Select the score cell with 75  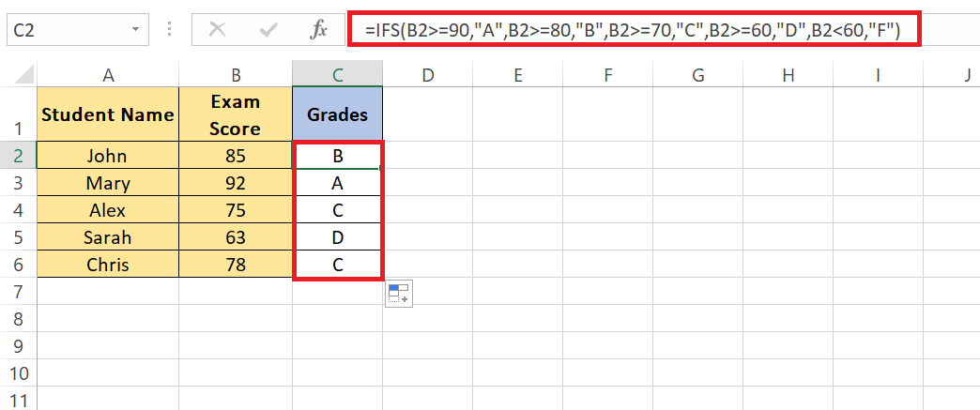[x=236, y=210]
